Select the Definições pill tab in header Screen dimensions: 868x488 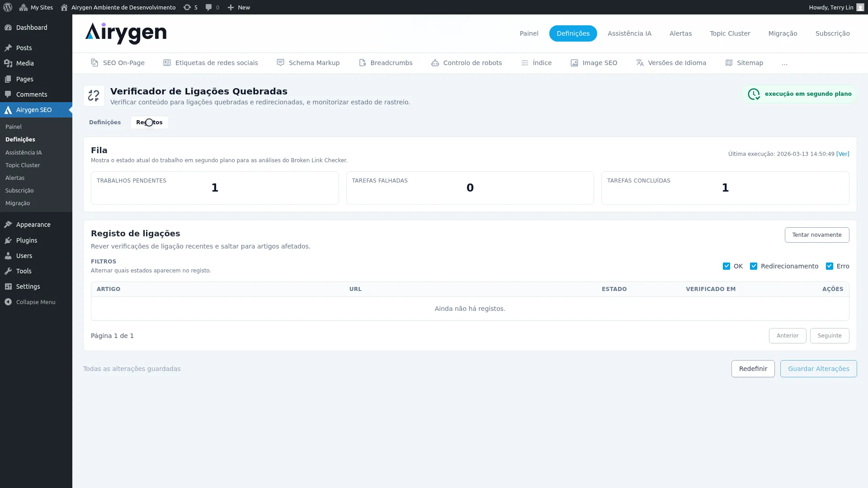[x=573, y=33]
